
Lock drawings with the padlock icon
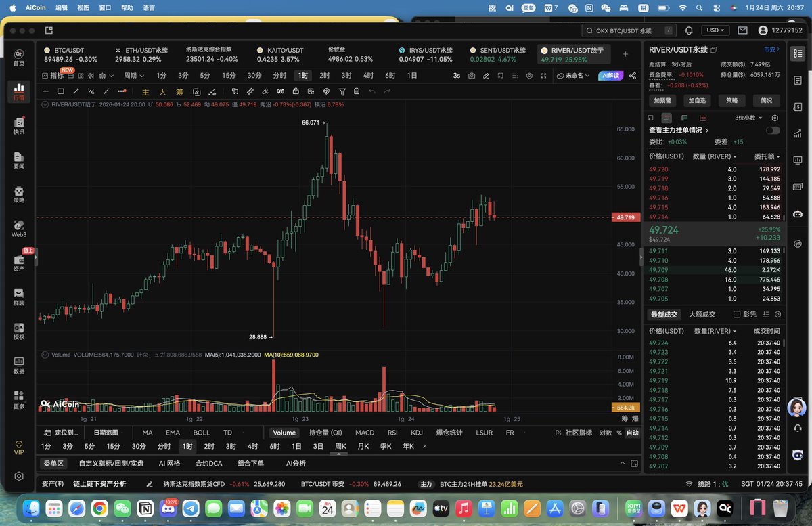coord(296,91)
